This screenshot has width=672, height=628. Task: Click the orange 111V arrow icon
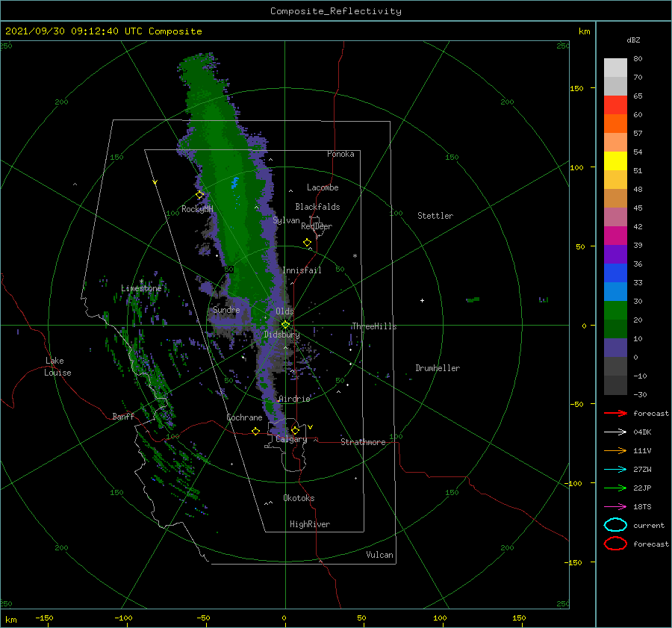615,450
